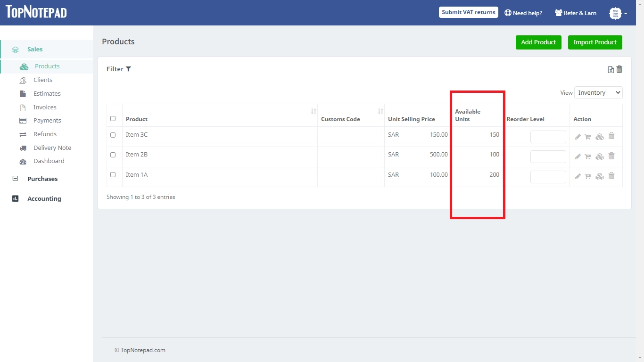
Task: Tick the checkbox next to Item 1A
Action: click(x=113, y=173)
